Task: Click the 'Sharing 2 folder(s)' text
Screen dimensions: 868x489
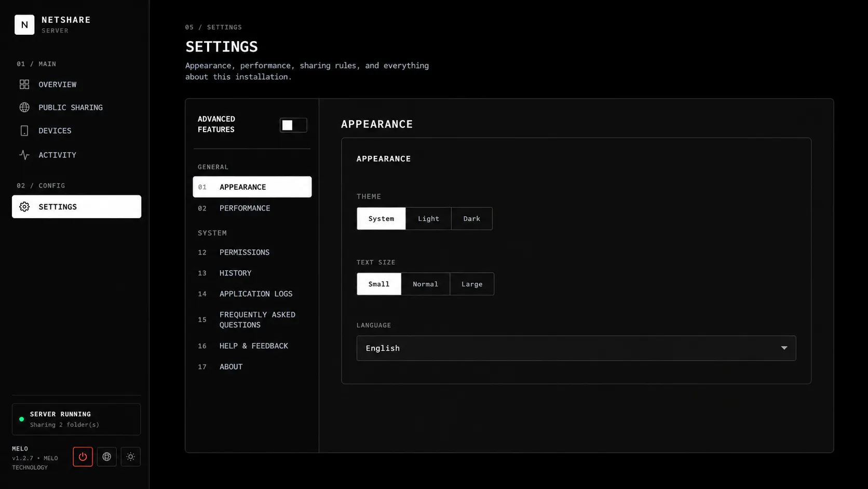Action: 64,425
